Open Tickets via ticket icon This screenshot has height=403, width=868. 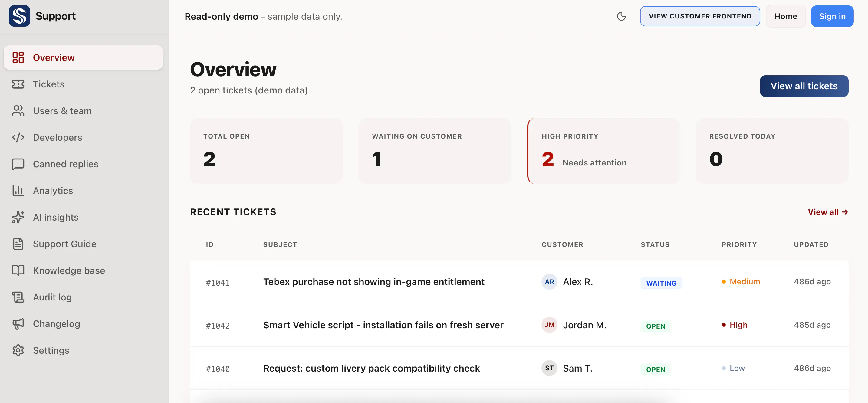pos(18,84)
